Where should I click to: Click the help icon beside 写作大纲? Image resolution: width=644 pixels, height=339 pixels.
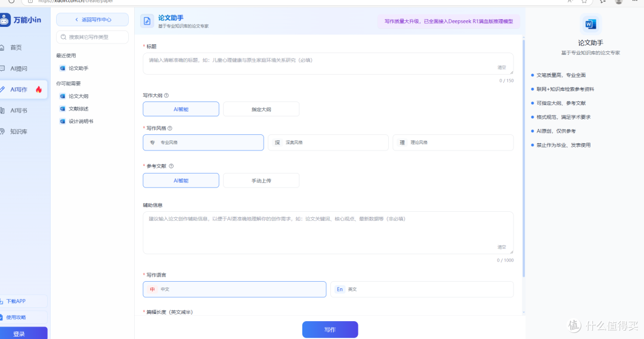coord(166,95)
